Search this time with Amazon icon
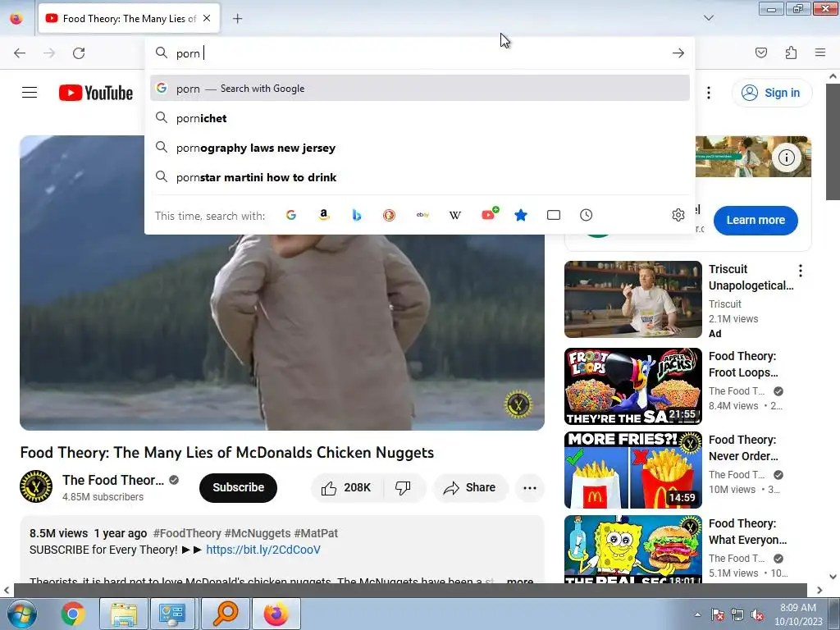The height and width of the screenshot is (630, 840). (323, 215)
